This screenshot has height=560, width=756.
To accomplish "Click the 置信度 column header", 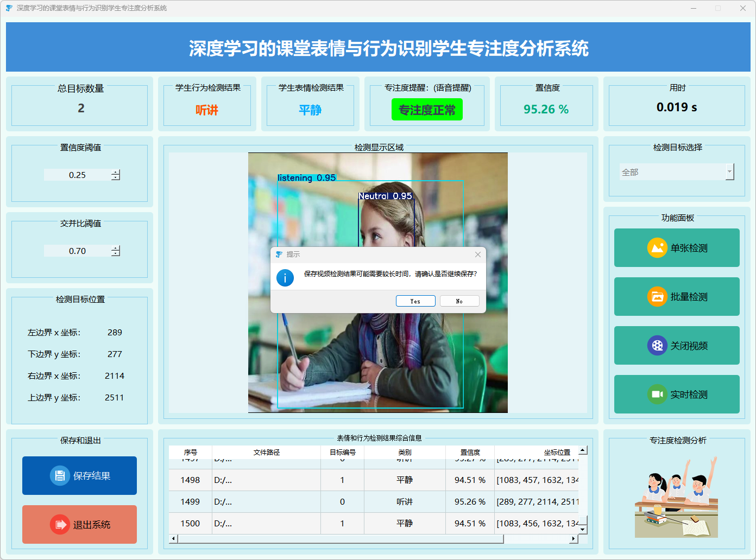I will 470,452.
